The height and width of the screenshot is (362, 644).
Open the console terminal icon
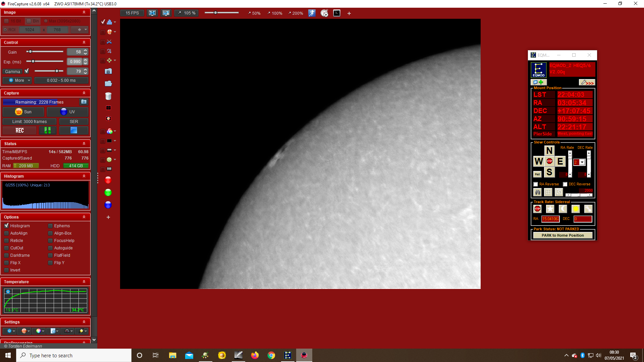tap(337, 13)
